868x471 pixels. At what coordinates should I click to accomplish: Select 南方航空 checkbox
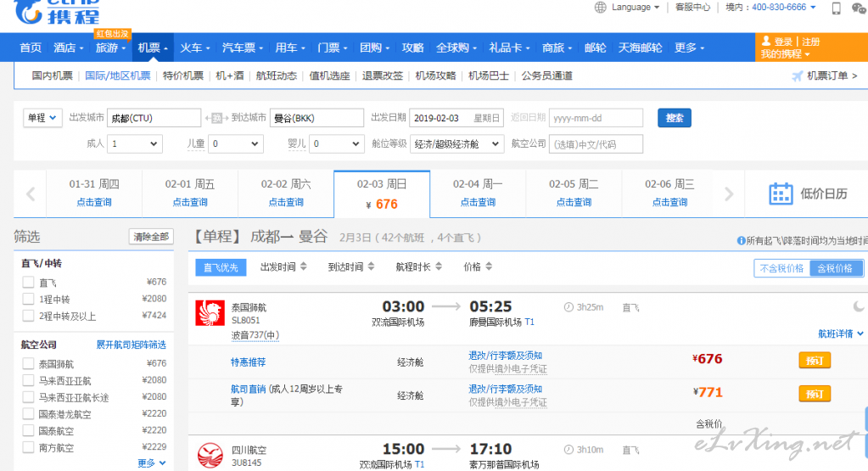click(x=28, y=446)
